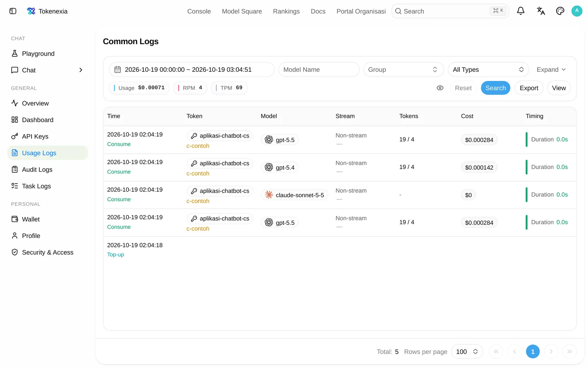Edit the log date range field
The height and width of the screenshot is (368, 588).
[x=192, y=70]
